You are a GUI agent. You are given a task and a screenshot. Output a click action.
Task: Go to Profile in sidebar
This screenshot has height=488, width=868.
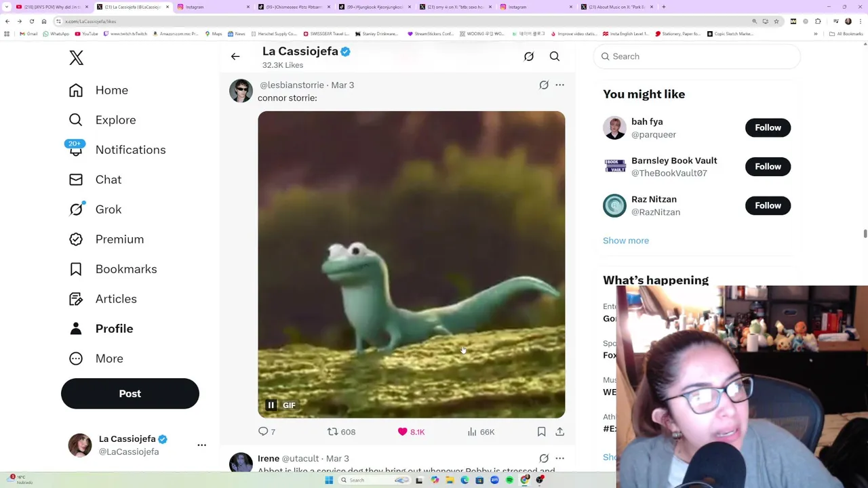pyautogui.click(x=101, y=329)
